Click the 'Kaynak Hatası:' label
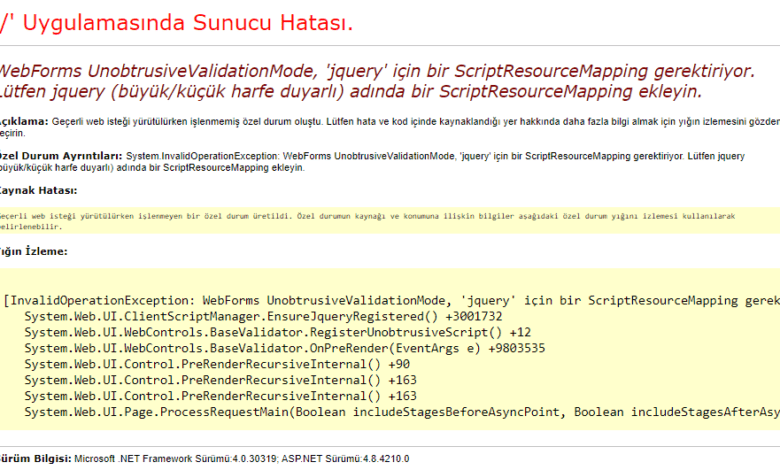This screenshot has width=780, height=470. pyautogui.click(x=38, y=190)
